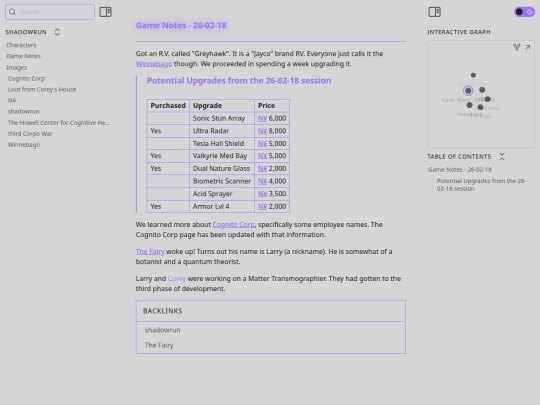Click N¥ link in Valkyrie Med Bay row

coord(262,156)
